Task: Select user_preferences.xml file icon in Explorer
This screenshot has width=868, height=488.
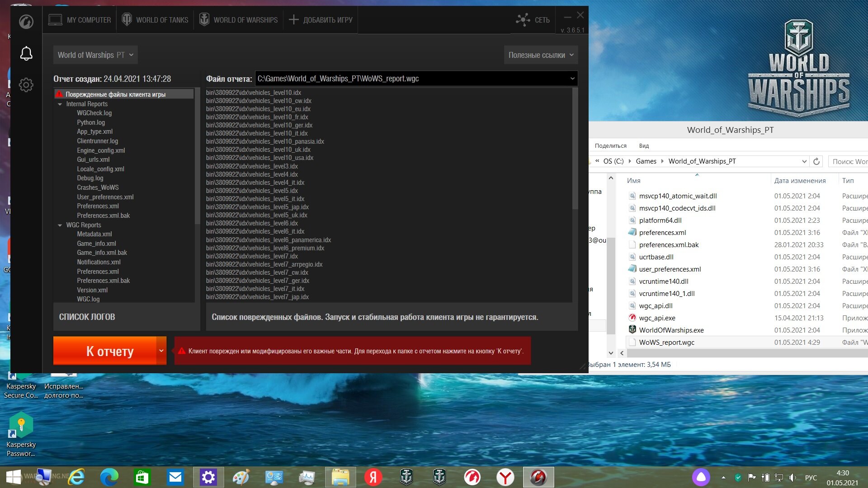Action: coord(632,268)
